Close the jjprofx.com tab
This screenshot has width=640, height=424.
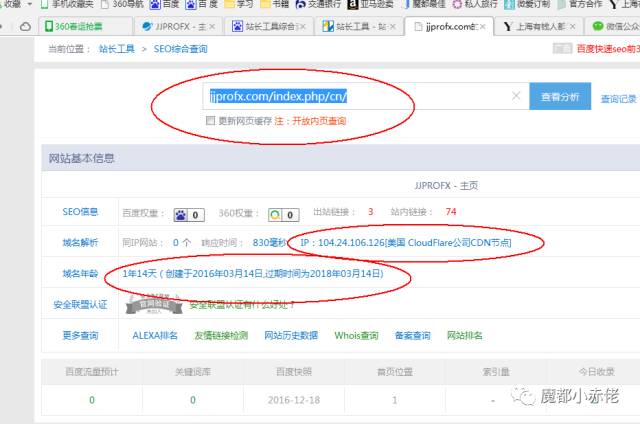483,27
